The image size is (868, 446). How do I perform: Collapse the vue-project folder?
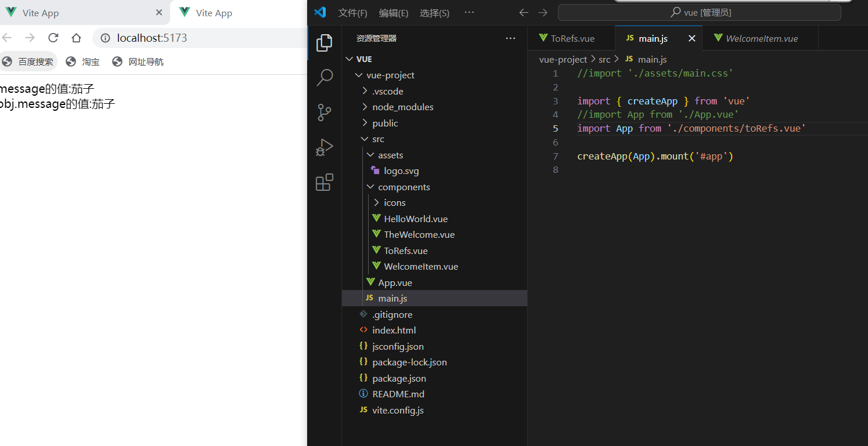[x=358, y=75]
